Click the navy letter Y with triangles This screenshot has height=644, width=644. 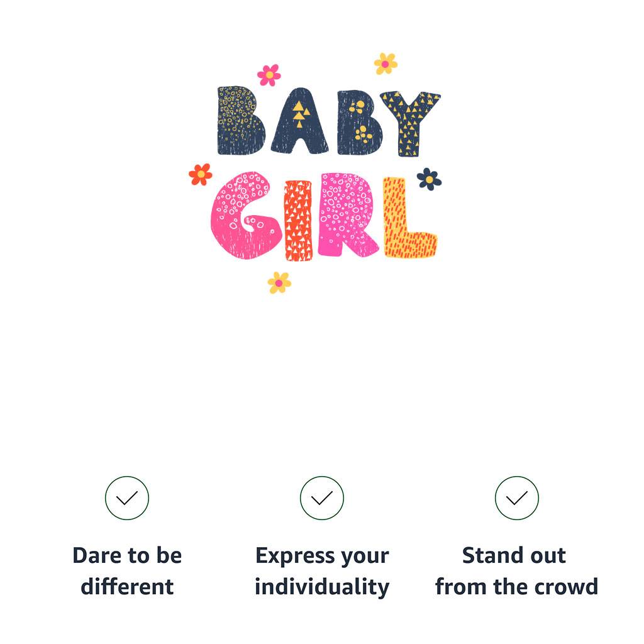tap(411, 119)
